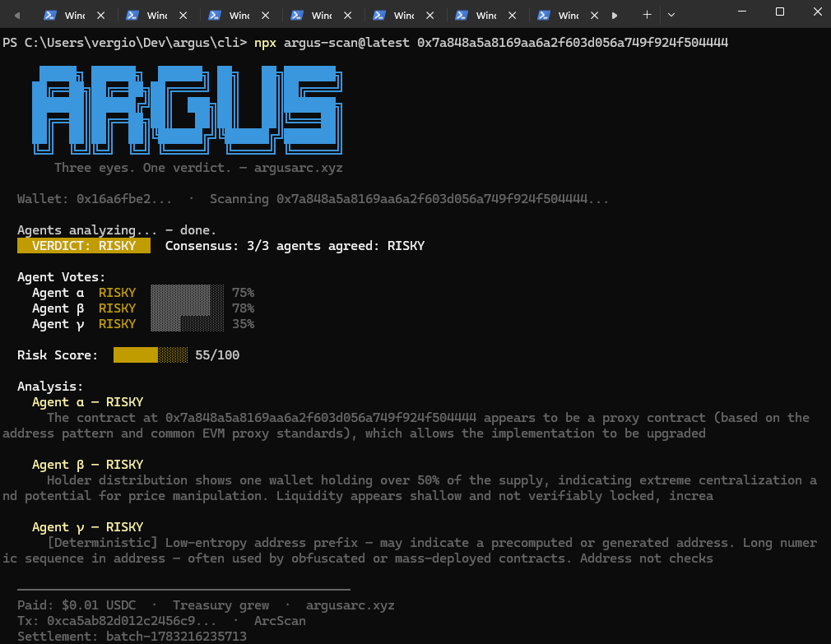Click Agent α confidence bar
831x644 pixels.
tap(187, 292)
